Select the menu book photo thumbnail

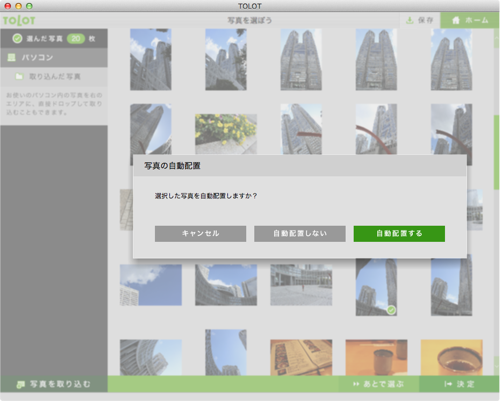click(301, 358)
